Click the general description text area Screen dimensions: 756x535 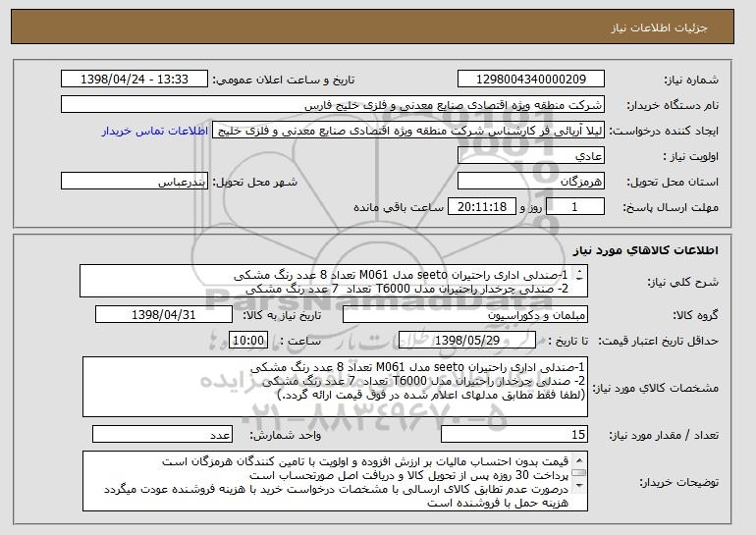click(x=334, y=281)
